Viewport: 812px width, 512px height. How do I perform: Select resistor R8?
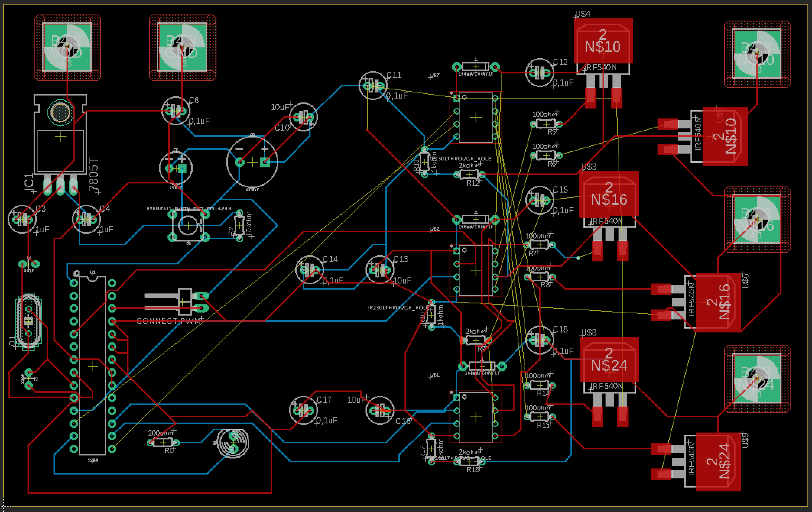(x=539, y=277)
